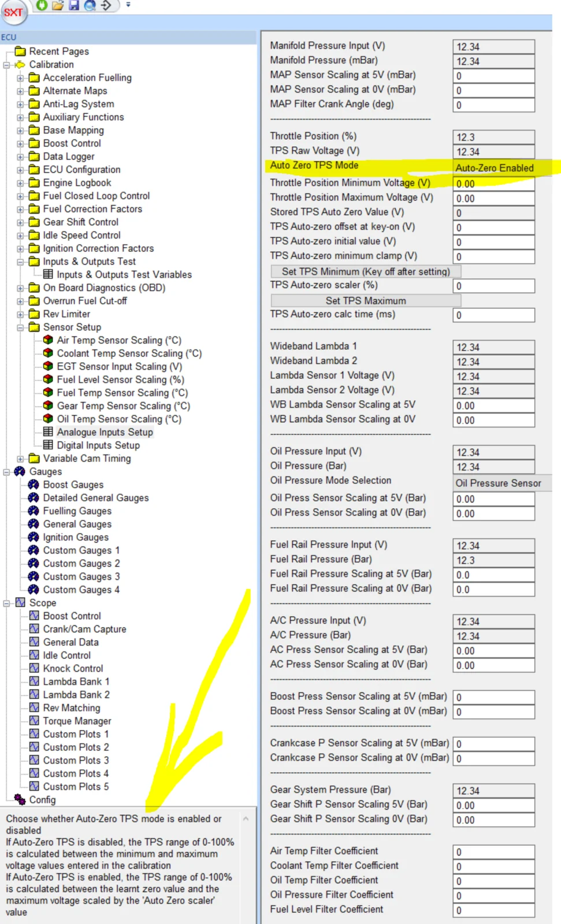The height and width of the screenshot is (924, 561).
Task: Click the magnifier search toolbar icon
Action: (x=90, y=5)
